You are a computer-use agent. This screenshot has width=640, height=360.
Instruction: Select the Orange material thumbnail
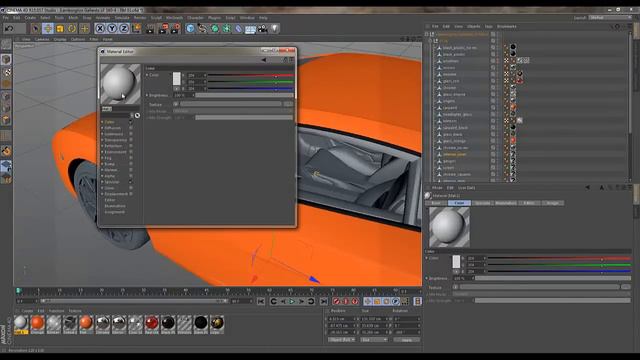(37, 324)
